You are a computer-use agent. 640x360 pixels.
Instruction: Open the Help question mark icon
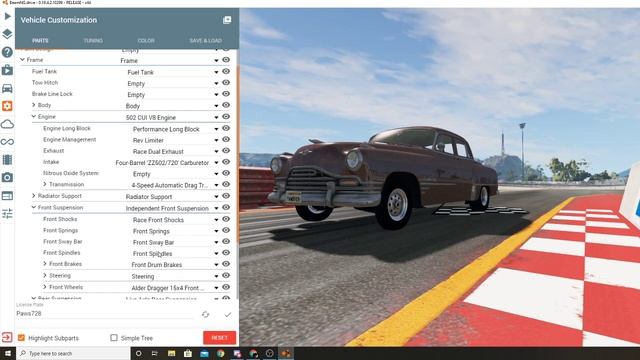[x=7, y=52]
